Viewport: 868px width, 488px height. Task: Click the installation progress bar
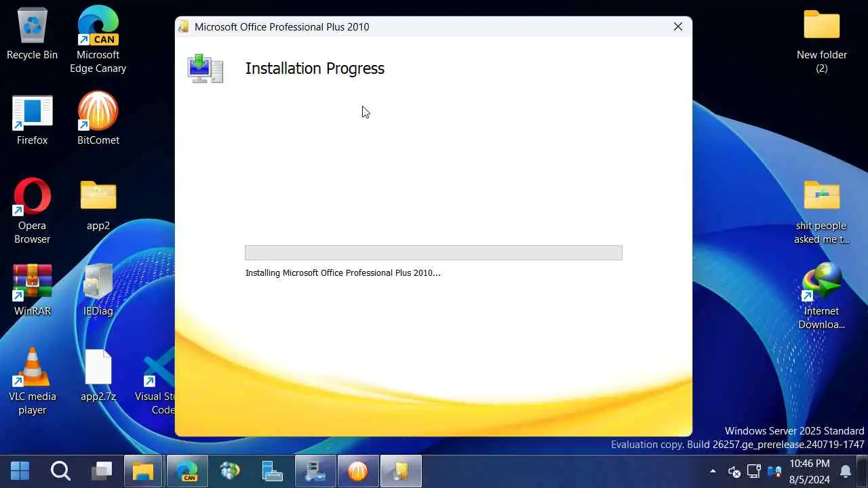click(x=433, y=253)
